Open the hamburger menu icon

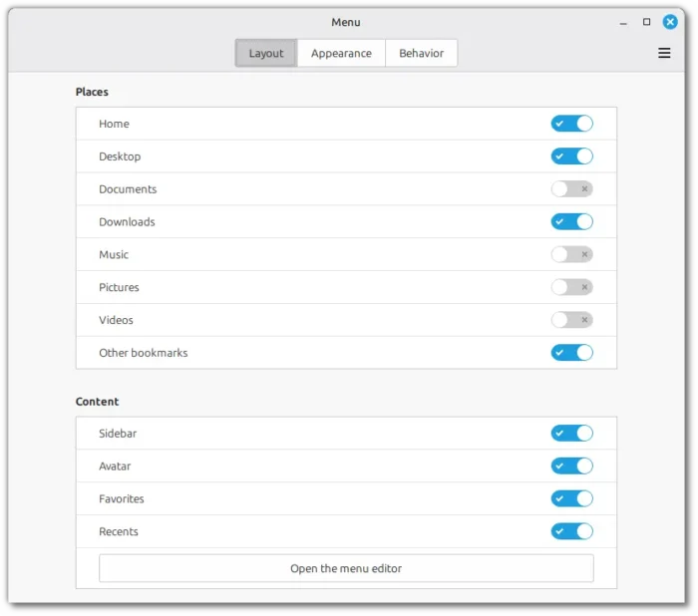coord(664,54)
